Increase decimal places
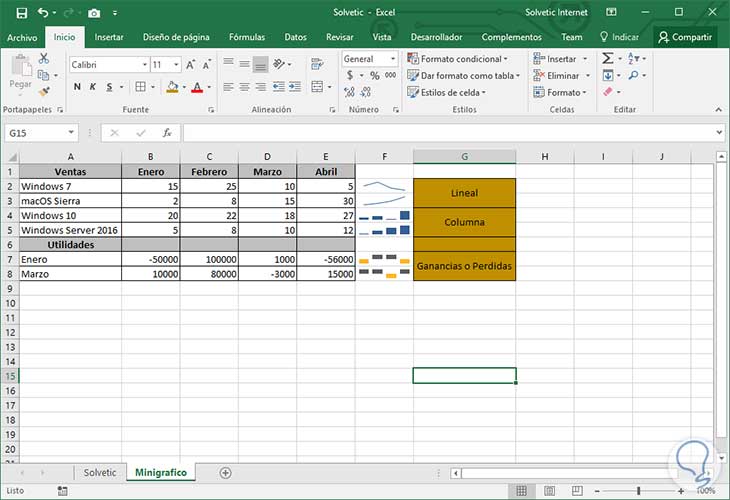Image resolution: width=730 pixels, height=500 pixels. (x=349, y=92)
